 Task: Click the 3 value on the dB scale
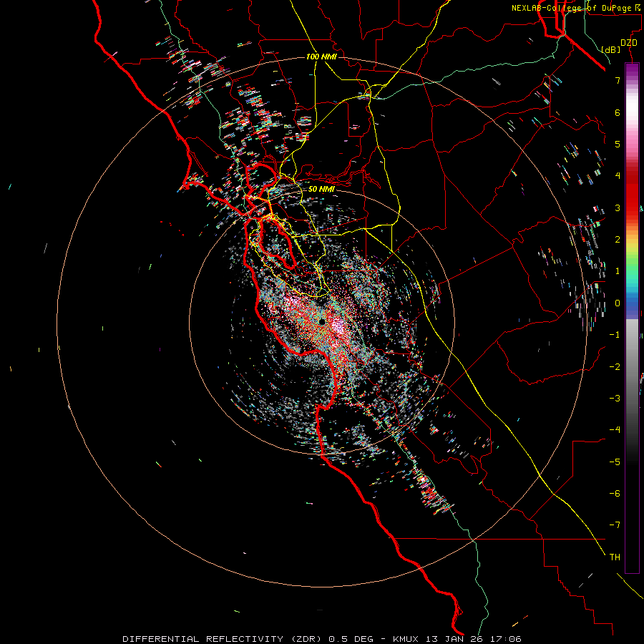pyautogui.click(x=618, y=208)
